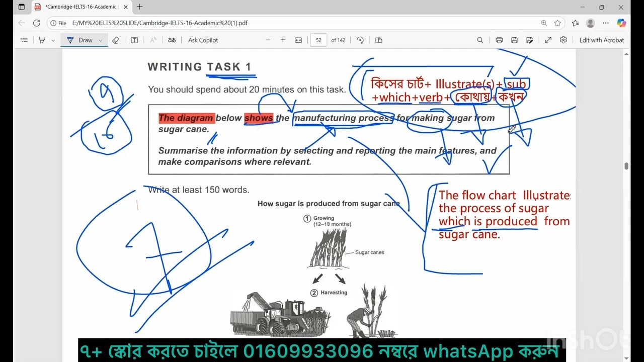Zoom out using the minus button
This screenshot has height=362, width=644.
coord(268,40)
